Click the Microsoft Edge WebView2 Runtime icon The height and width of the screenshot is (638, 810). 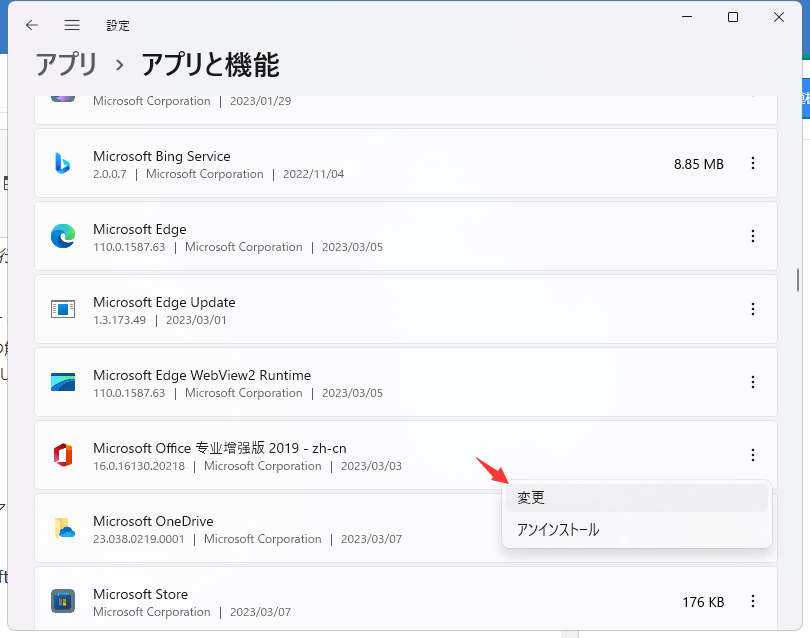click(x=62, y=382)
